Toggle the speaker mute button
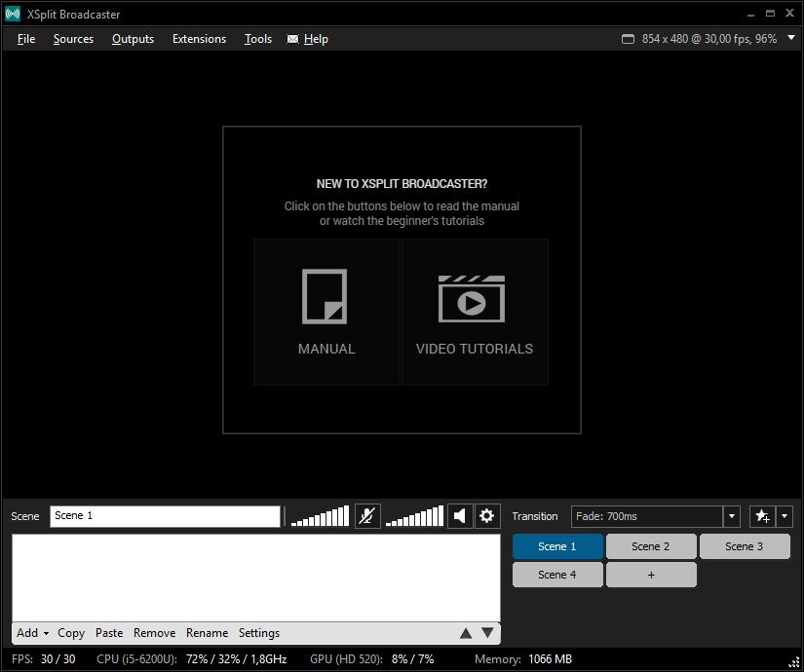This screenshot has width=804, height=672. click(x=460, y=516)
